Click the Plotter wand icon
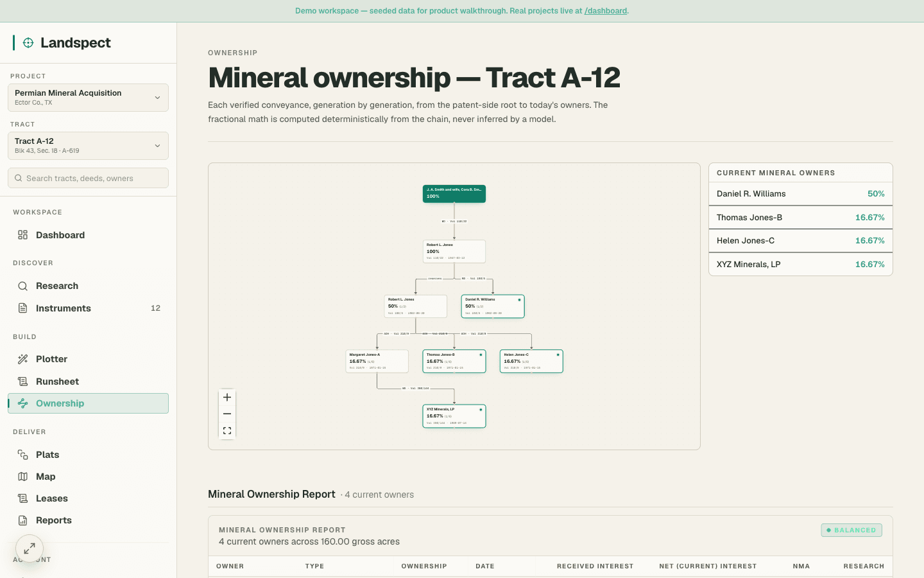924x578 pixels. click(x=22, y=359)
